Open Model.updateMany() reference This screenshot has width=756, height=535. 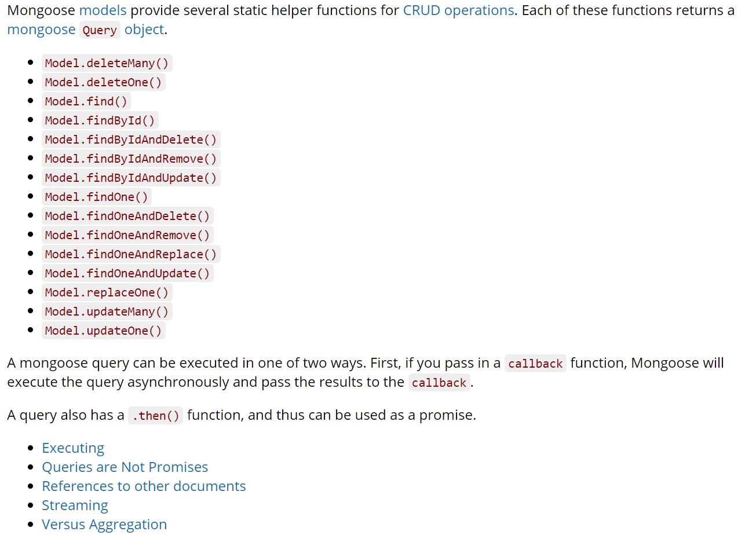coord(107,312)
